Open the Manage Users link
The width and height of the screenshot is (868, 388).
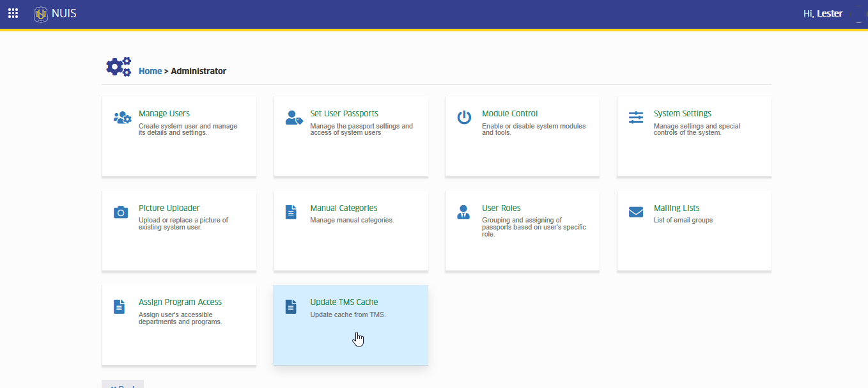[x=164, y=114]
